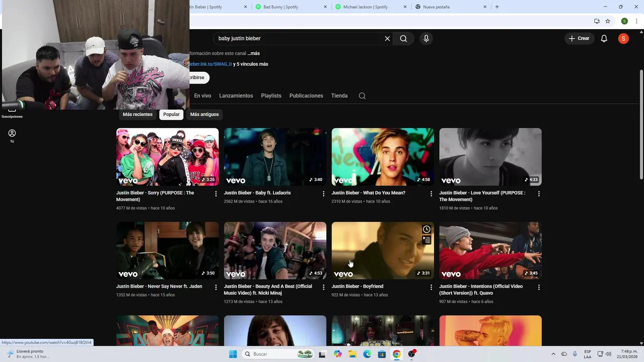Open the Publicaciones channel tab
This screenshot has height=362, width=644.
[x=306, y=96]
